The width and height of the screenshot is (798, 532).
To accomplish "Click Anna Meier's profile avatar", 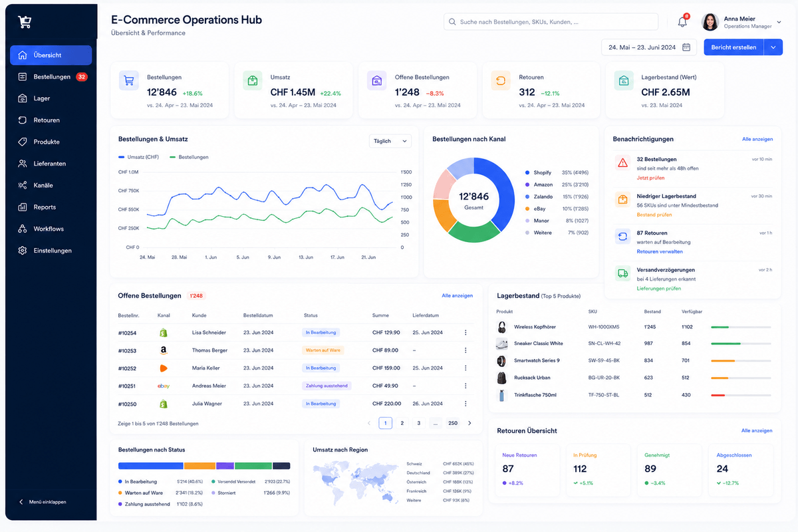I will pyautogui.click(x=710, y=22).
